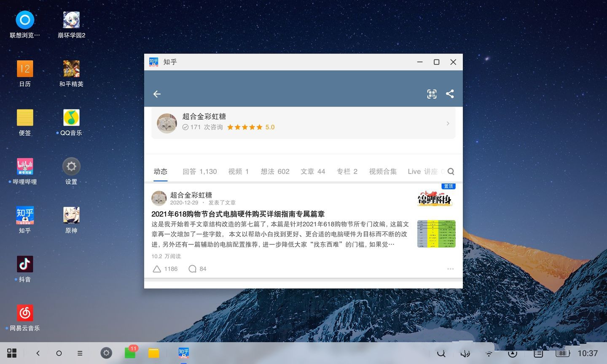607x364 pixels.
Task: Open the consultation card avatar
Action: tap(167, 123)
